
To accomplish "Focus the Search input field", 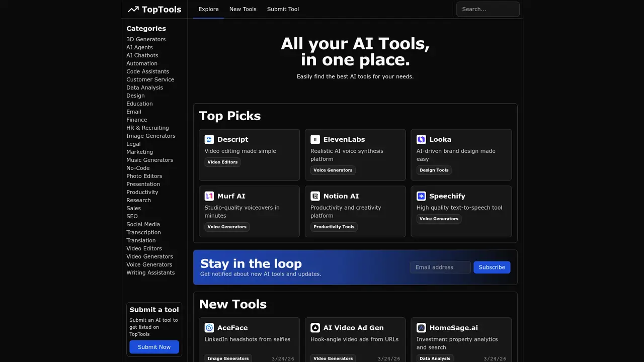I will [x=488, y=9].
